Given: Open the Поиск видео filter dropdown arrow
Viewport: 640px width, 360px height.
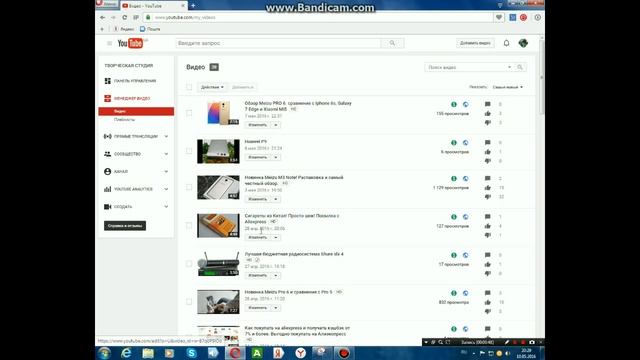Looking at the screenshot, I should coord(509,67).
